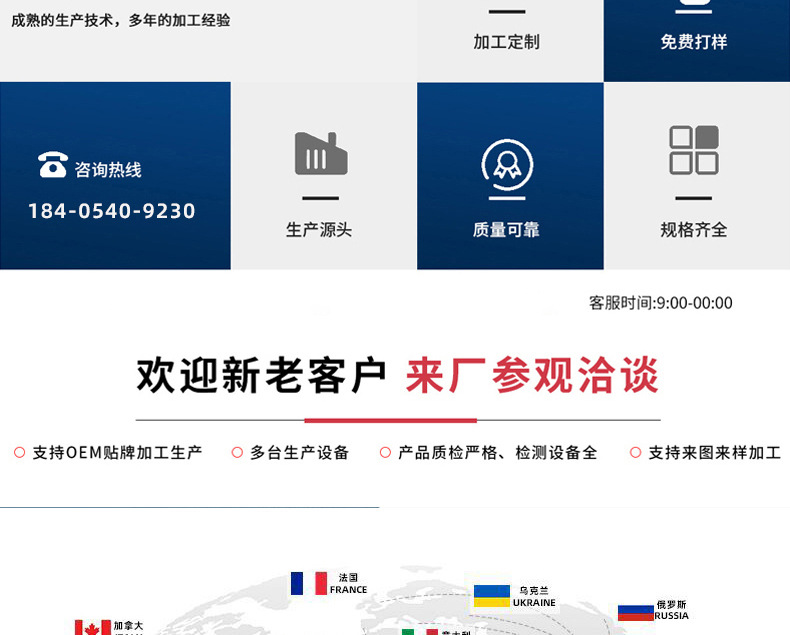The width and height of the screenshot is (790, 635).
Task: Click the RUSSIA country label
Action: [671, 616]
